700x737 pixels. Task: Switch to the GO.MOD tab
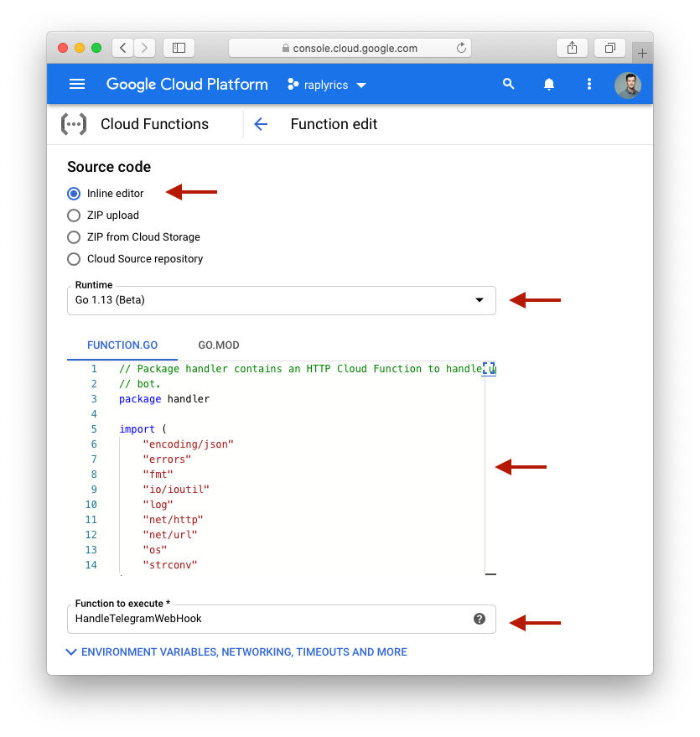219,345
